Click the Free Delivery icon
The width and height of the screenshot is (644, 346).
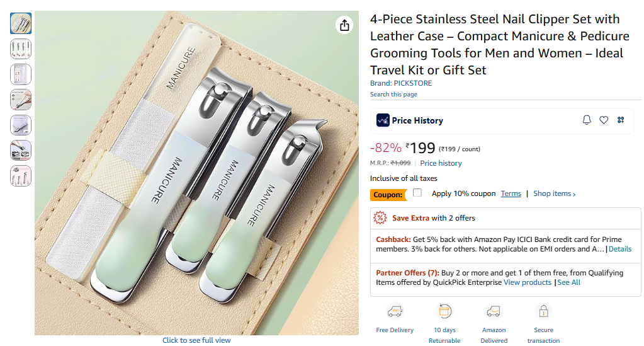click(395, 311)
